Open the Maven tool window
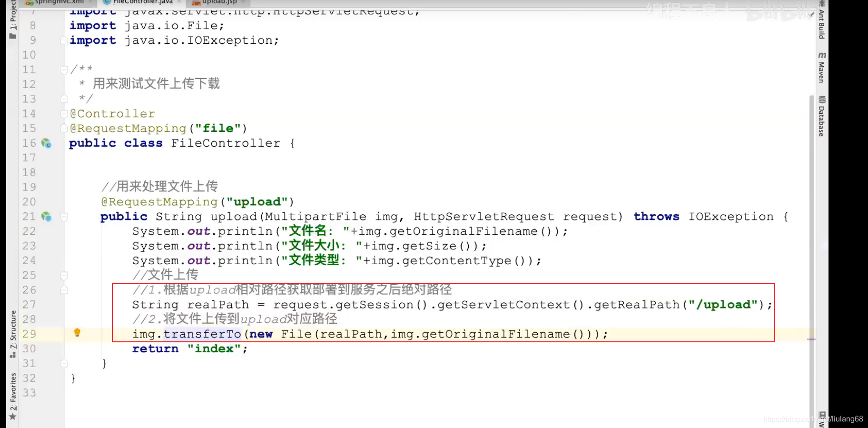The height and width of the screenshot is (428, 868). [822, 68]
